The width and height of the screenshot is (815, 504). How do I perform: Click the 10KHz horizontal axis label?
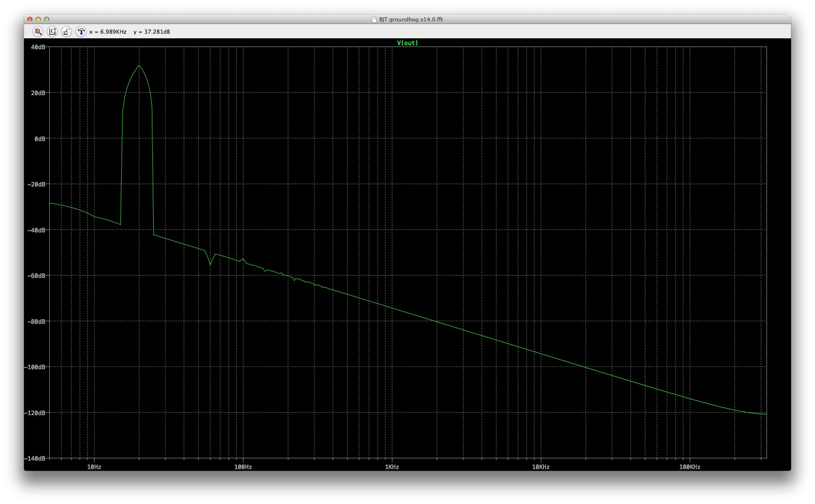pyautogui.click(x=541, y=467)
